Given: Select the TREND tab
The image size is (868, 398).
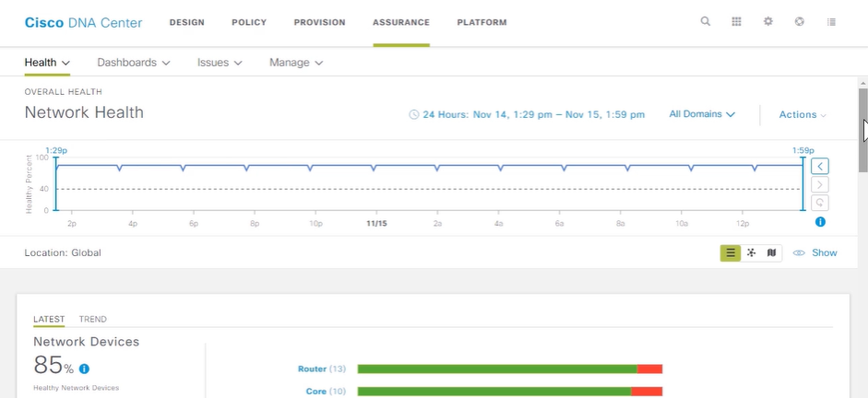Looking at the screenshot, I should point(93,320).
